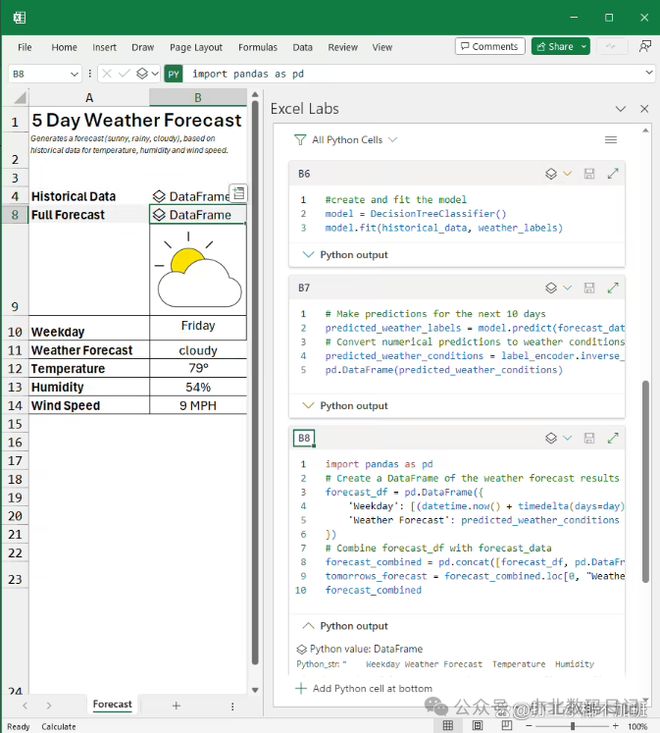Click the green PY Python mode badge
The height and width of the screenshot is (733, 660).
pyautogui.click(x=173, y=74)
